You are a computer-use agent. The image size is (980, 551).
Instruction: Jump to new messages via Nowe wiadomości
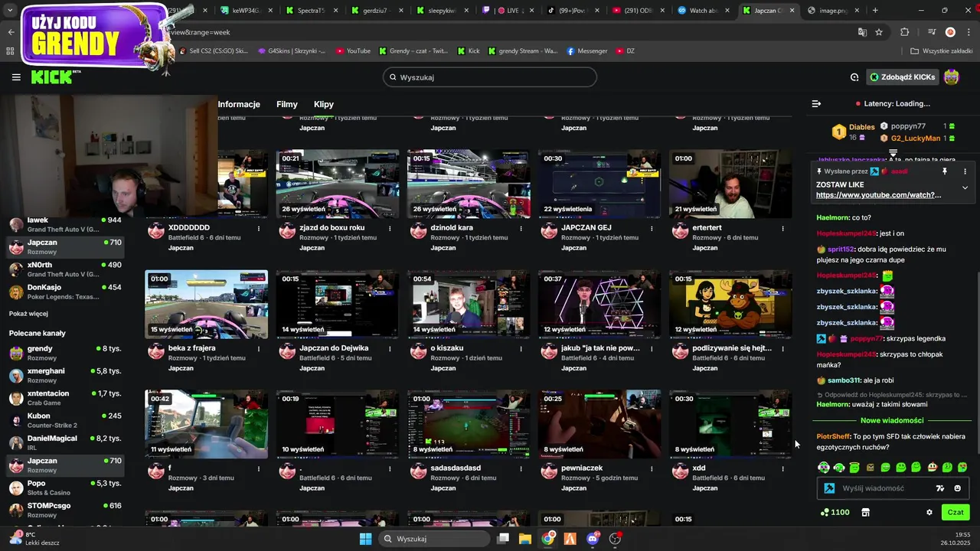(892, 420)
